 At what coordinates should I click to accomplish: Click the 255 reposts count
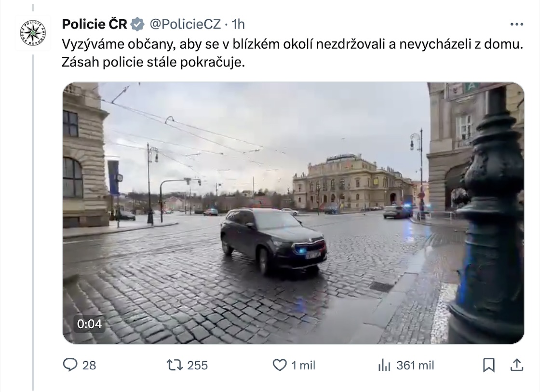197,365
